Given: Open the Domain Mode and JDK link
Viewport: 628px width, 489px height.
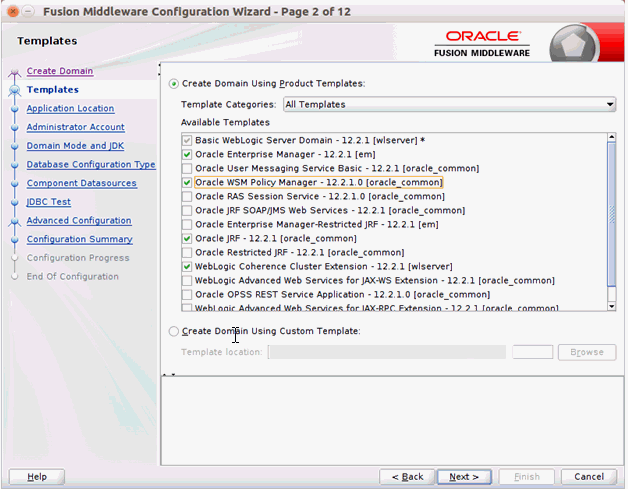Looking at the screenshot, I should tap(75, 146).
